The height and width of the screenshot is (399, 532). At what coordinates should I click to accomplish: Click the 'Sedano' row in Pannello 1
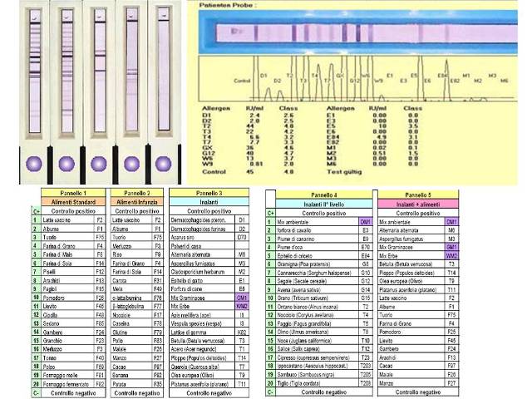pos(73,323)
